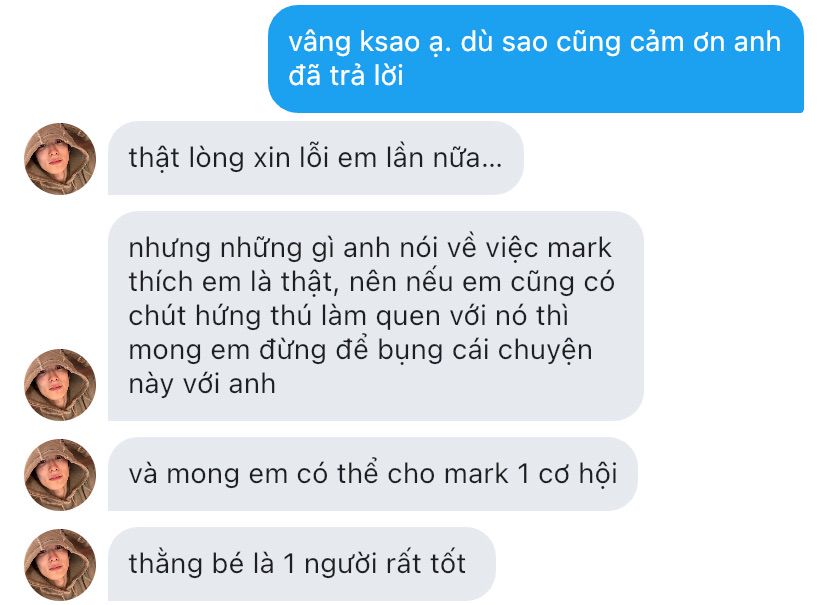Viewport: 828px width, 605px height.
Task: Select the line "chút hứng thú làm quen với nó thì"
Action: point(349,316)
